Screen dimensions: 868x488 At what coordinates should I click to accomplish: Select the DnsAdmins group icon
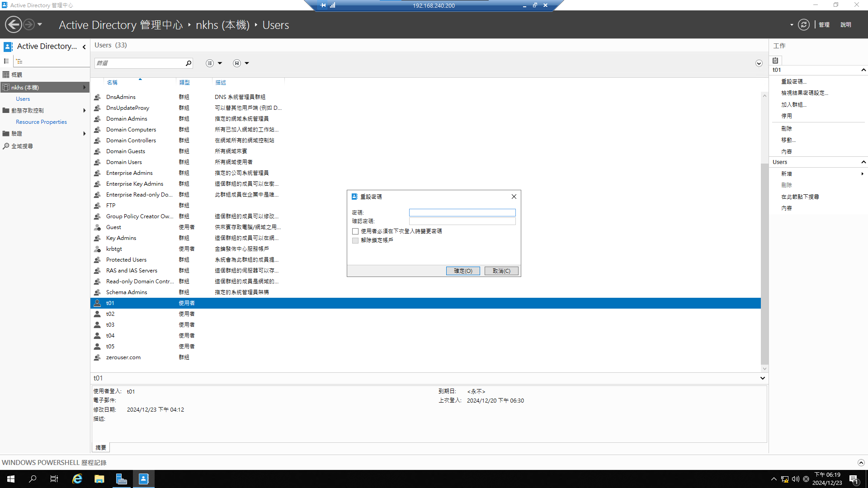tap(97, 97)
